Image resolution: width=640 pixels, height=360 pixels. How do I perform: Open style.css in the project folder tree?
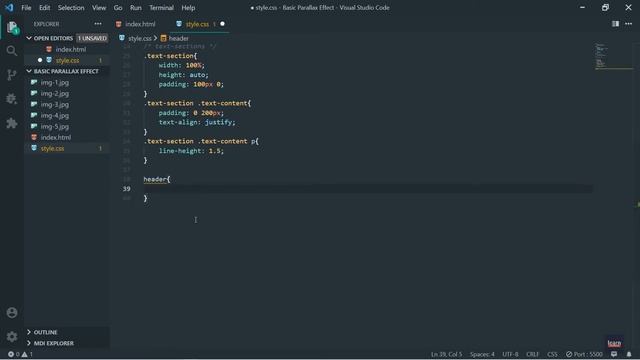pos(52,149)
